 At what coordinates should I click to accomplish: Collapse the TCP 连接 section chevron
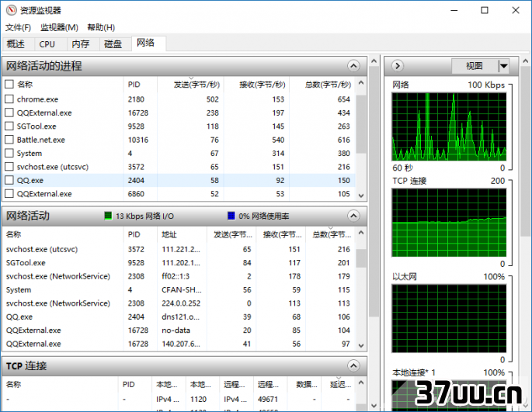tap(353, 365)
